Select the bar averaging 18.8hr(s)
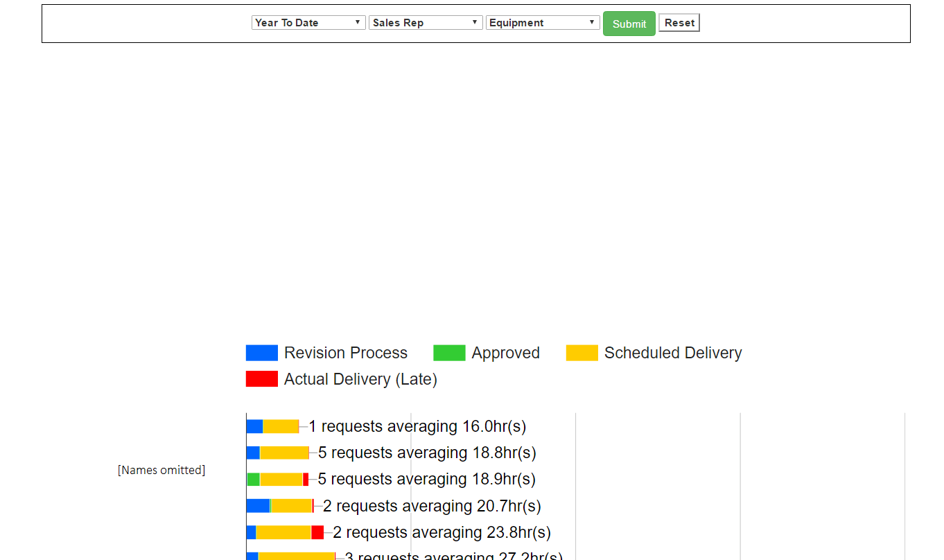 277,453
